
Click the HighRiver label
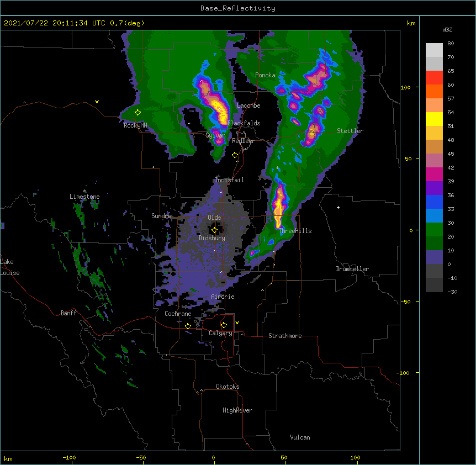pyautogui.click(x=237, y=410)
